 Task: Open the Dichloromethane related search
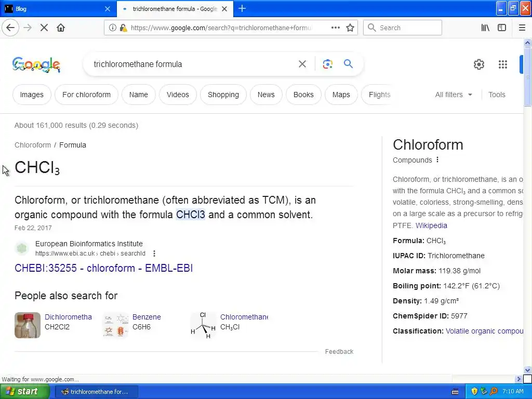[x=68, y=317]
